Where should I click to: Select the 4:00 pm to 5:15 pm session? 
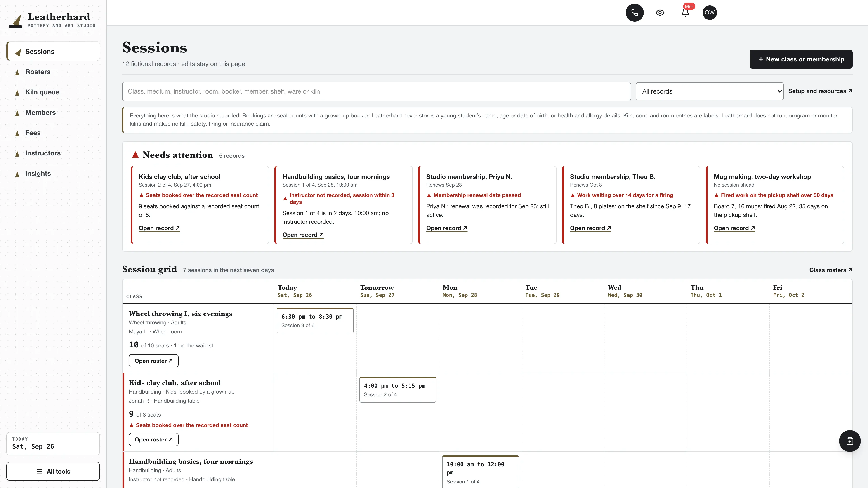point(398,390)
